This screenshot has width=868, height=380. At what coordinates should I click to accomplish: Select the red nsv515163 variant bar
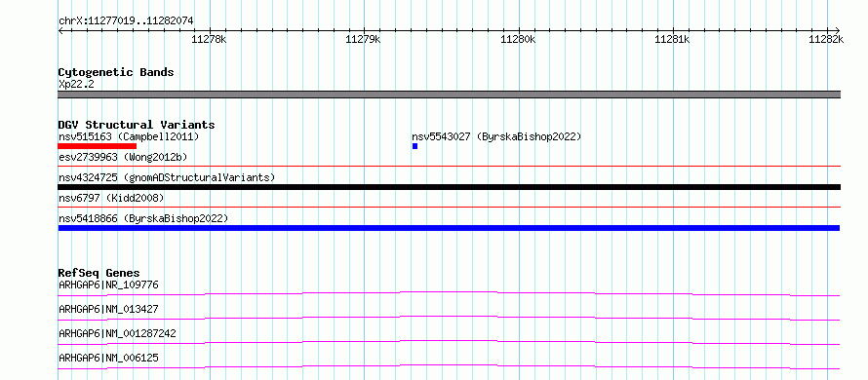(97, 146)
